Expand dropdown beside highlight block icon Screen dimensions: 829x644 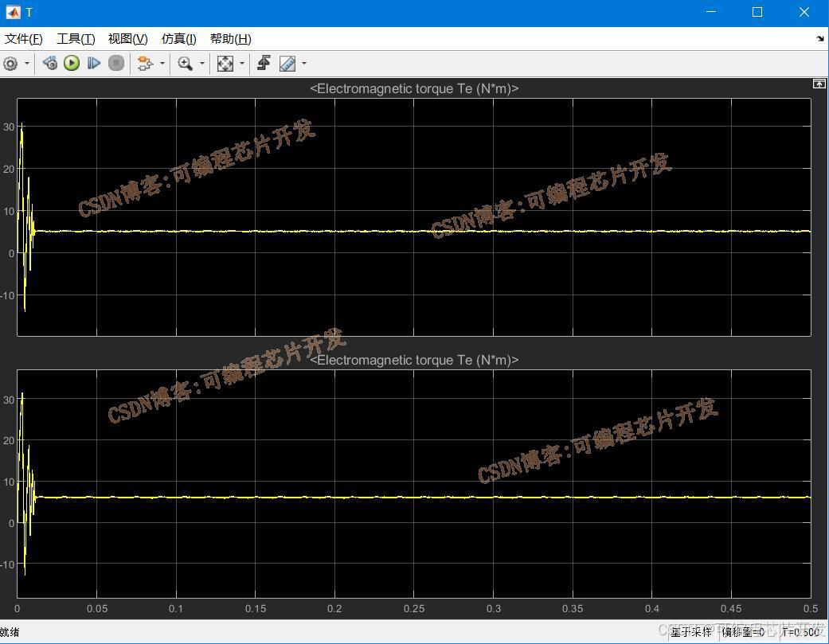[162, 64]
